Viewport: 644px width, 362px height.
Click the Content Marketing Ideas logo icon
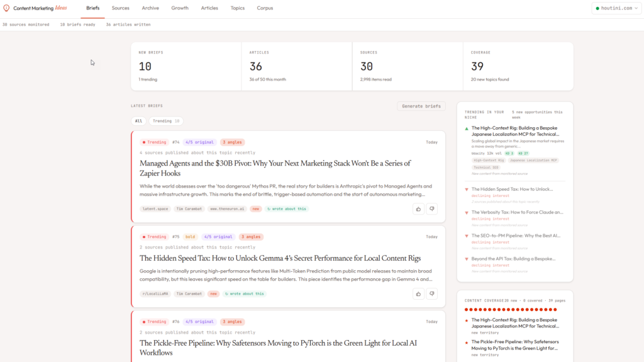click(7, 8)
